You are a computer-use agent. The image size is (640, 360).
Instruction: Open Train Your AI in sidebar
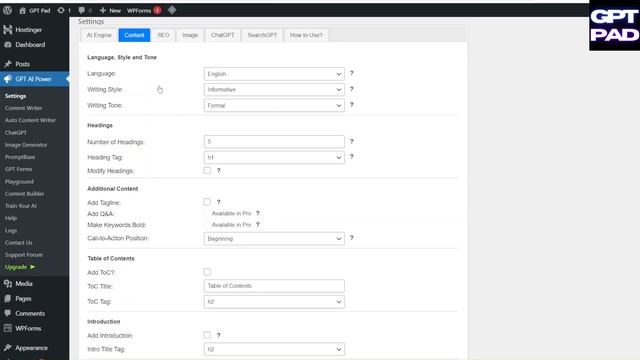click(x=20, y=206)
